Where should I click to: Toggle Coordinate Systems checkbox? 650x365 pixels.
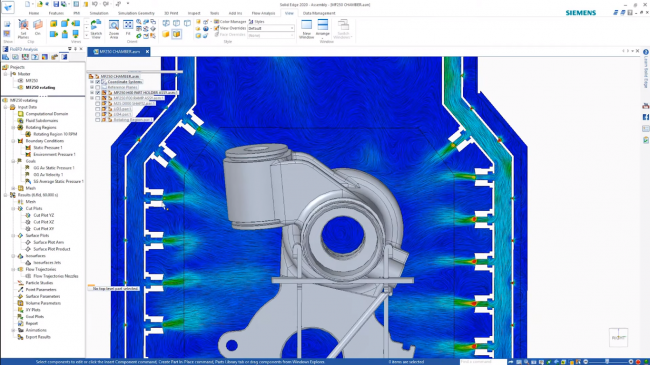coord(98,82)
